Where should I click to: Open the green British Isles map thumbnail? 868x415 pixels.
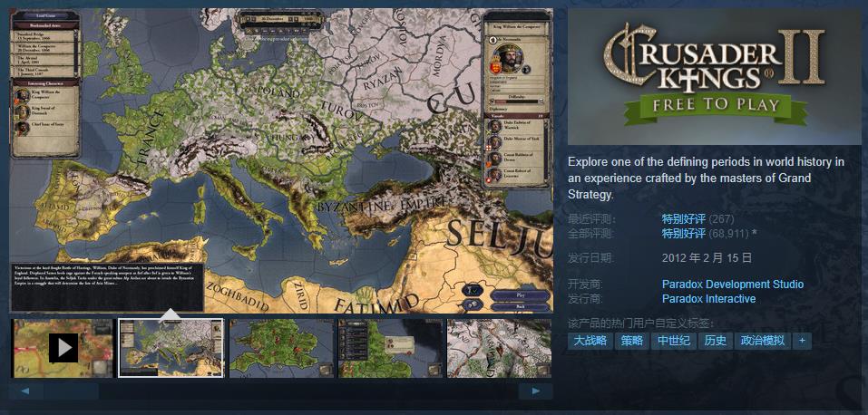[281, 348]
